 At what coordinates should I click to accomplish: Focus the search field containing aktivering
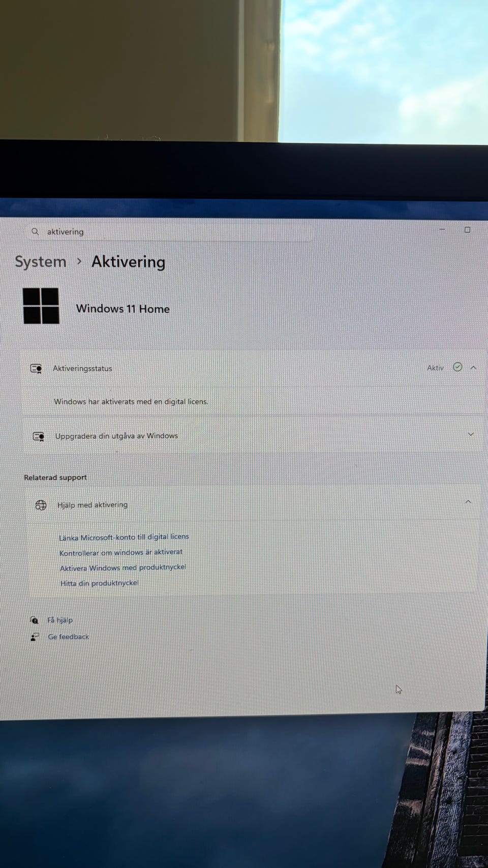pos(170,232)
